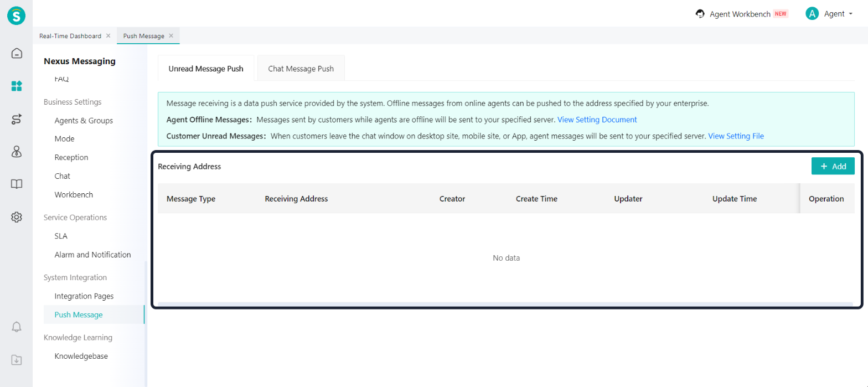Click the Create Time column header

click(x=536, y=199)
